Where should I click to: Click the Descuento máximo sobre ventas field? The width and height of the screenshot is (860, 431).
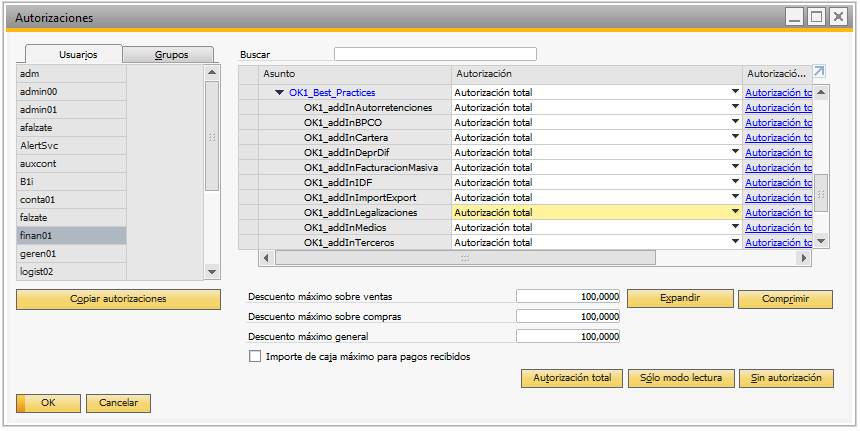pos(568,297)
